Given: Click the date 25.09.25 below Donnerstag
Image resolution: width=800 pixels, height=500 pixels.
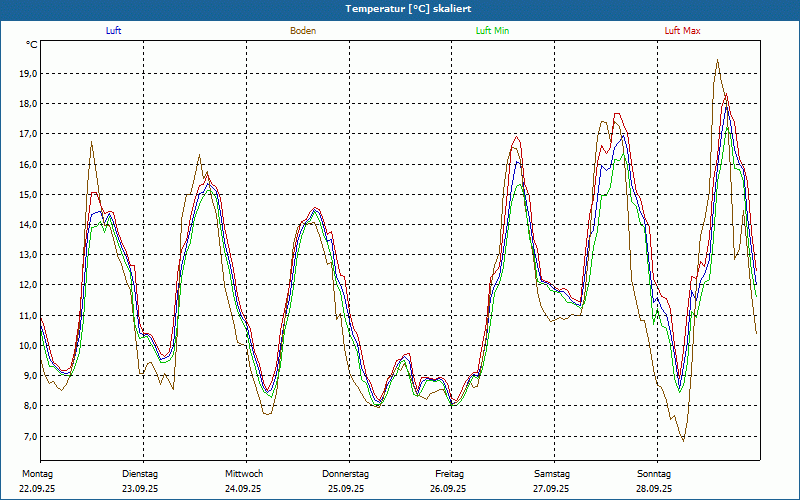Looking at the screenshot, I should [x=346, y=489].
